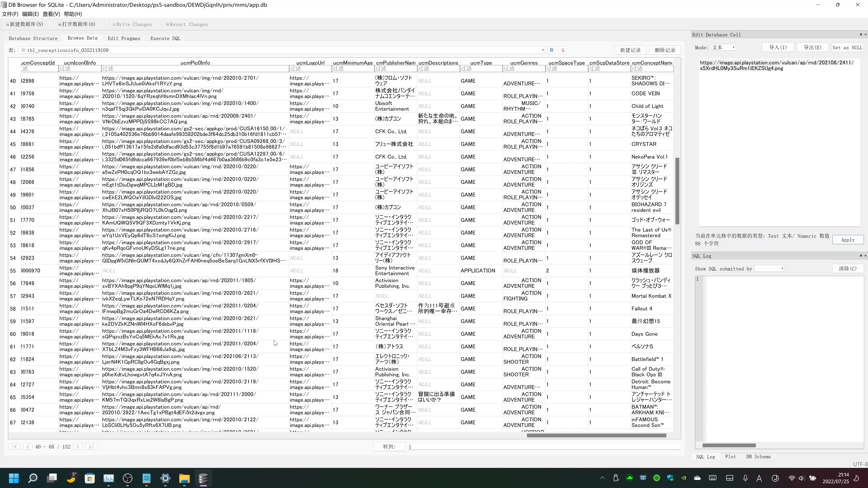Select row header 55
The height and width of the screenshot is (488, 868).
coord(13,270)
